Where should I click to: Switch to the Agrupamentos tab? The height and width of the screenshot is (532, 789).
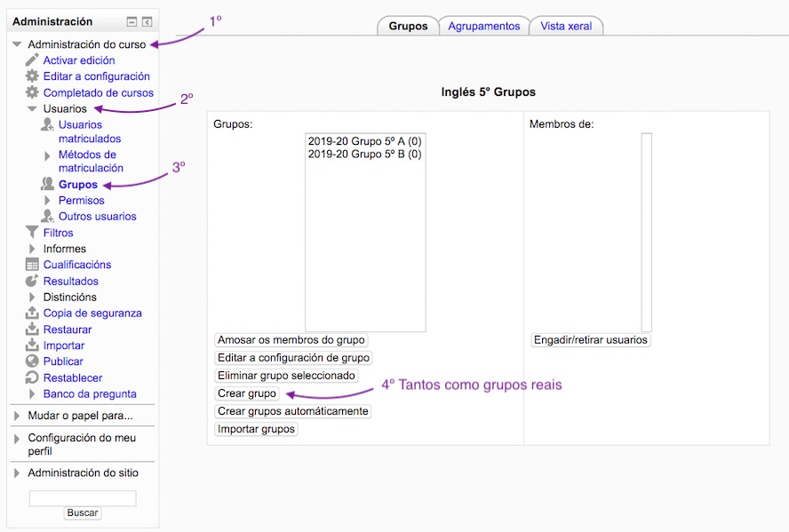click(483, 27)
